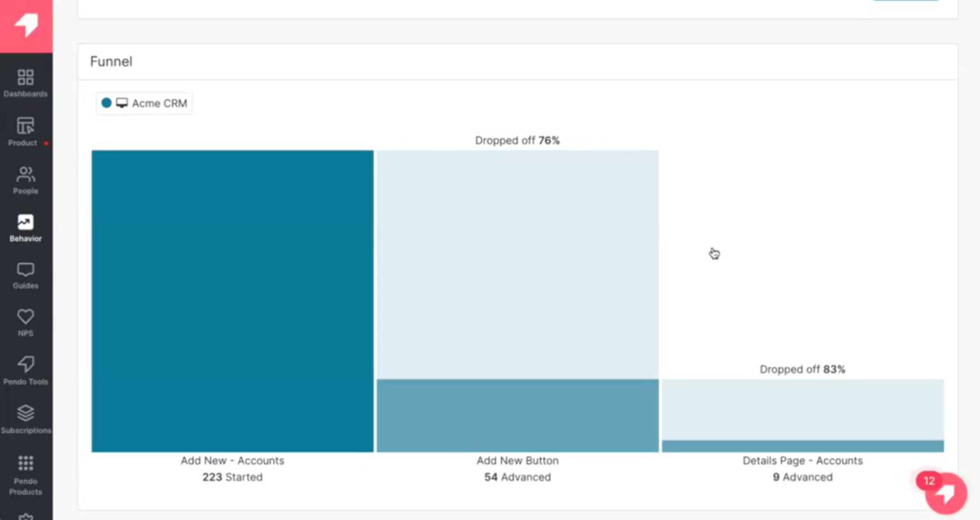This screenshot has height=520, width=980.
Task: Open Pendo Tools from the sidebar
Action: (x=26, y=365)
